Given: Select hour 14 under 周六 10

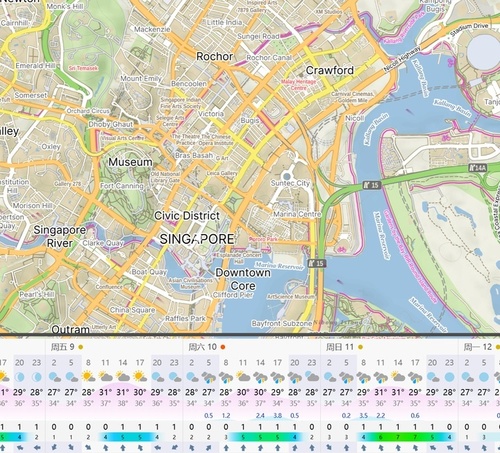Looking at the screenshot, I should (x=260, y=362).
